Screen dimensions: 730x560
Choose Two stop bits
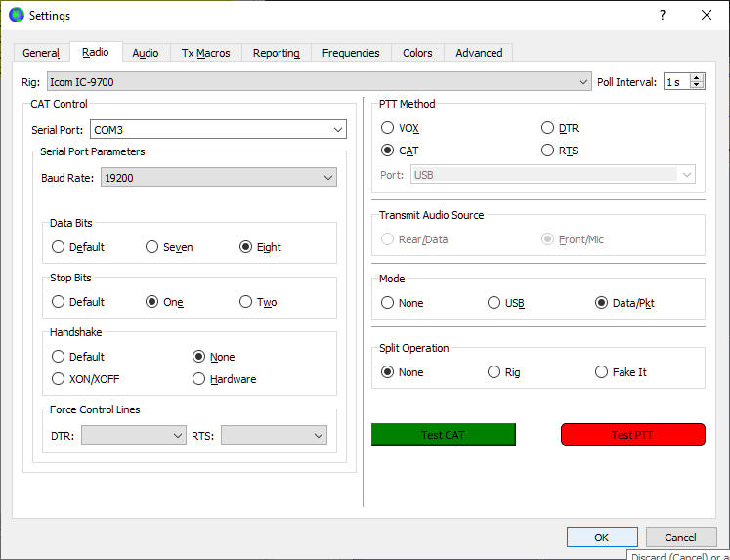tap(246, 302)
